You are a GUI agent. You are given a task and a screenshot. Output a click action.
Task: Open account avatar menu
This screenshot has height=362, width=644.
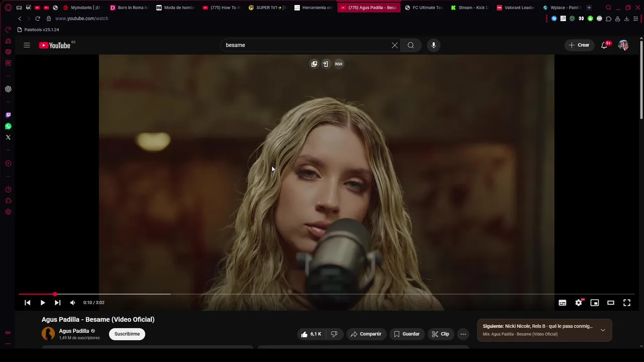tap(623, 45)
